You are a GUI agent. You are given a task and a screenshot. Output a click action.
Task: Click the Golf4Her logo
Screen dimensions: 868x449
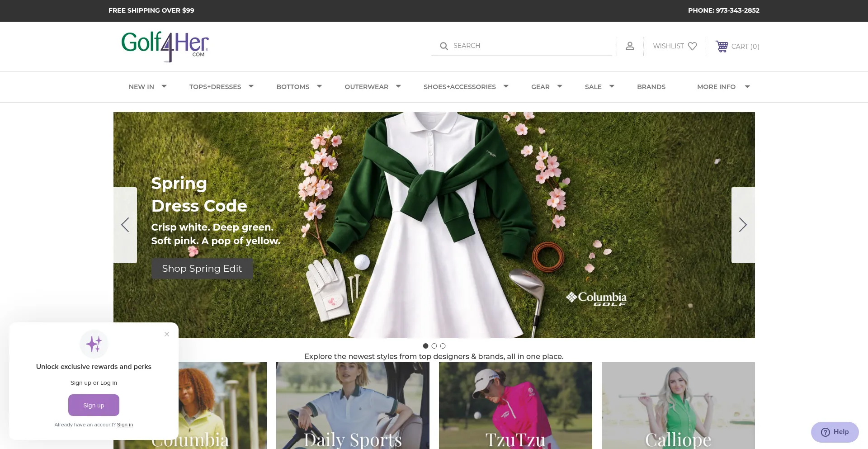(x=165, y=47)
